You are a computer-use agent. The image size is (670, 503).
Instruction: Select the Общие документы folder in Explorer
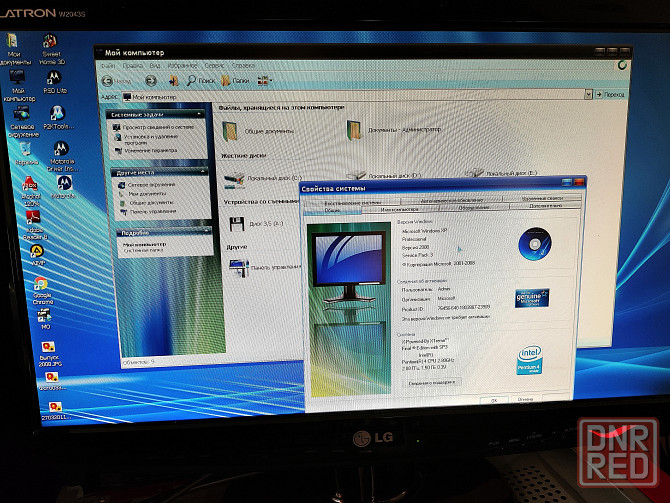click(259, 131)
